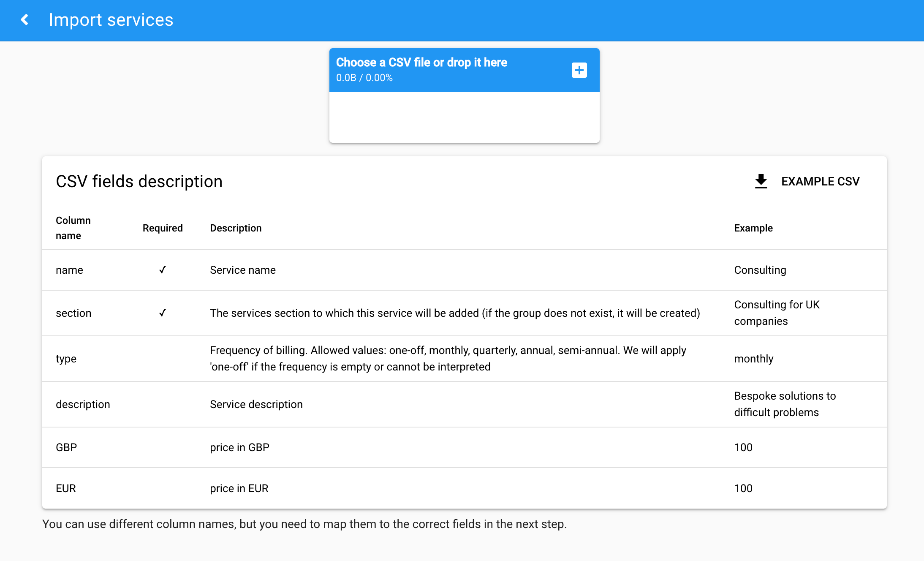The height and width of the screenshot is (561, 924).
Task: Click the plus icon to add CSV
Action: (579, 70)
